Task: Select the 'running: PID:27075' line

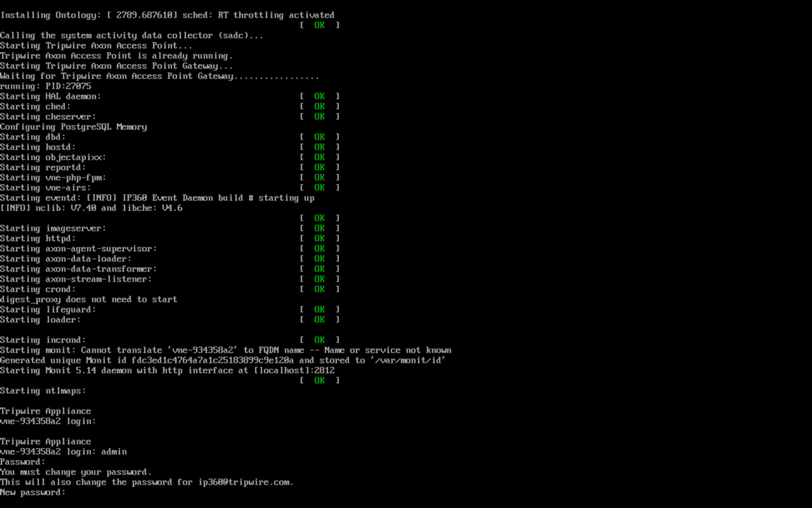Action: tap(46, 86)
